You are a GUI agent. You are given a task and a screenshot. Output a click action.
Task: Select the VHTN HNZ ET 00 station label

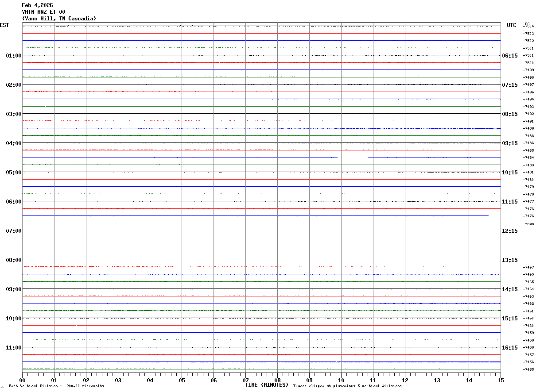pyautogui.click(x=43, y=12)
